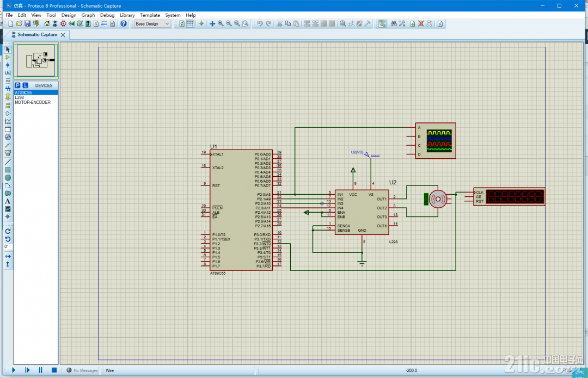Choose the 2D Box drawing tool
The image size is (588, 378).
coord(8,170)
